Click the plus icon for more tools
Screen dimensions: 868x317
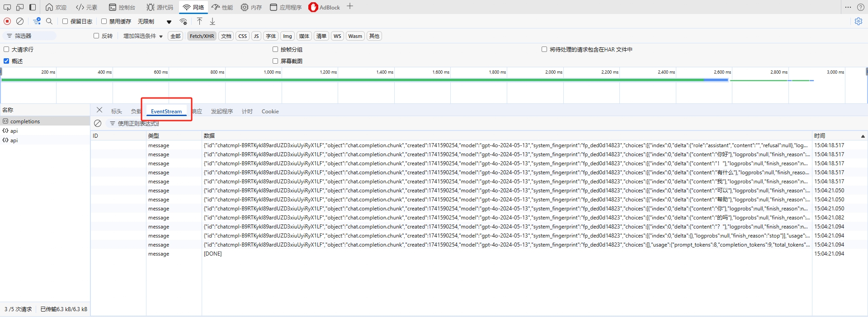click(x=350, y=6)
